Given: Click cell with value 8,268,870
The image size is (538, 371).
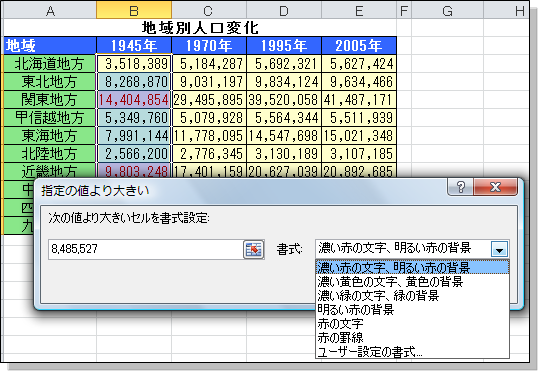Looking at the screenshot, I should [134, 82].
